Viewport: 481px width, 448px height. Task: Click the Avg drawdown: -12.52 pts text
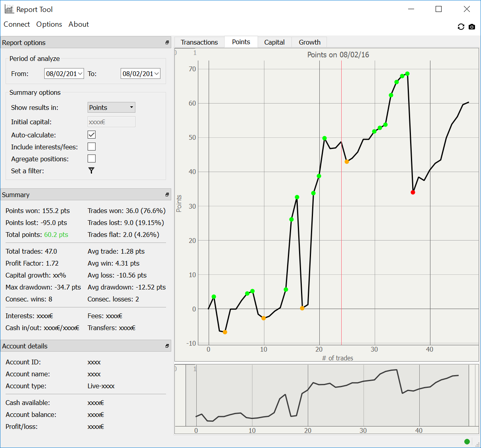tap(127, 287)
